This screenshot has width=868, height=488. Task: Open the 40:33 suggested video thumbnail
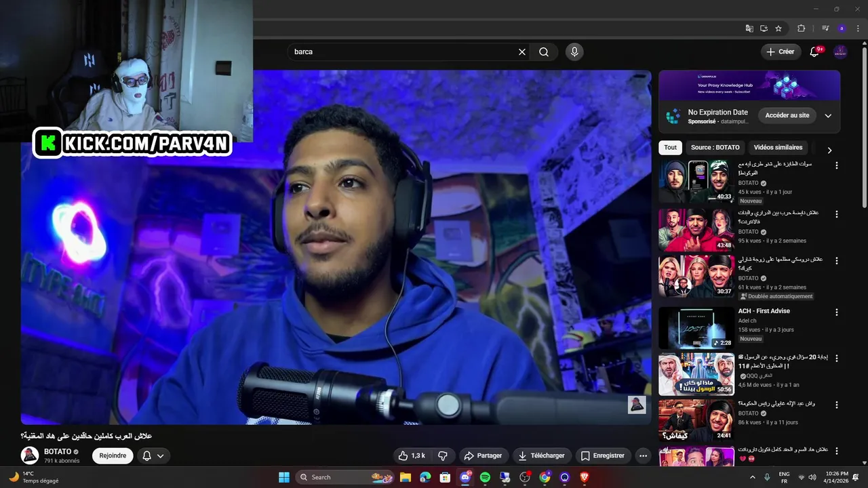pyautogui.click(x=696, y=181)
